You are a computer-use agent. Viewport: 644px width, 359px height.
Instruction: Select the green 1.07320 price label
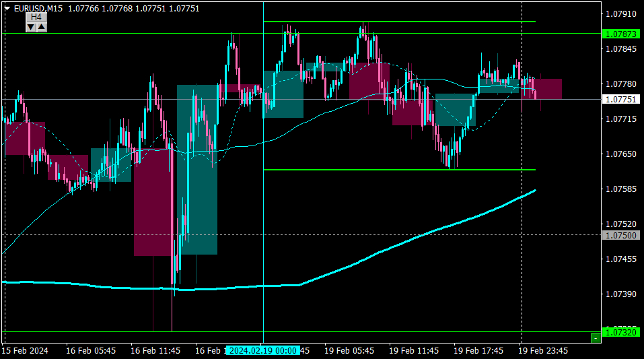[x=621, y=332]
